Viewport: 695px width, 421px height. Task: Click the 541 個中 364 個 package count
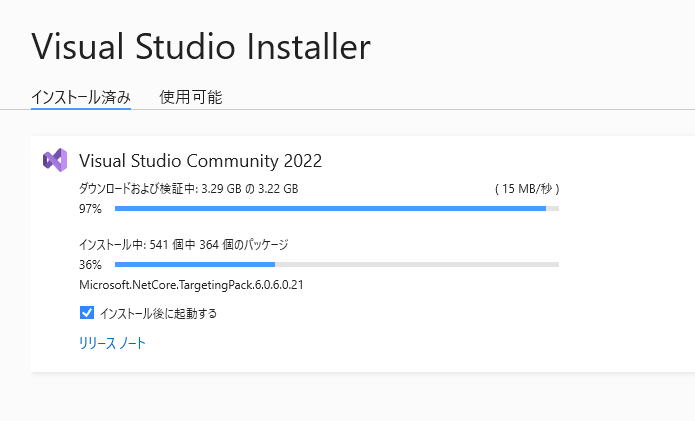(x=216, y=244)
